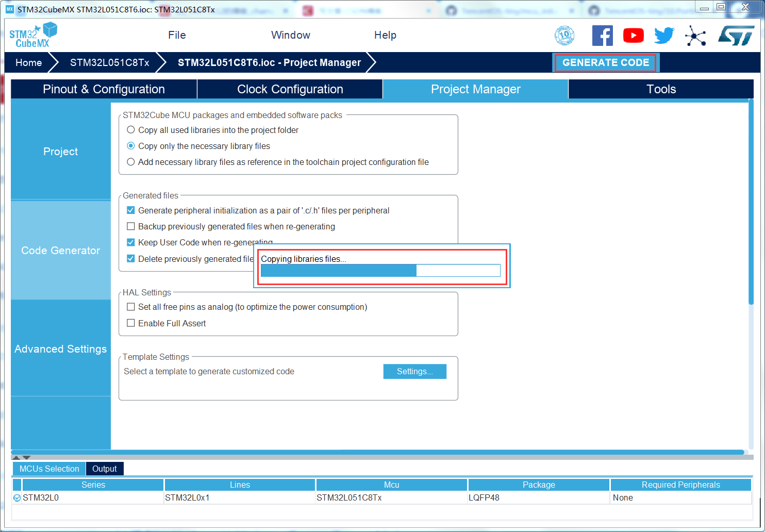The width and height of the screenshot is (765, 532).
Task: Open the YouTube icon link
Action: (x=634, y=36)
